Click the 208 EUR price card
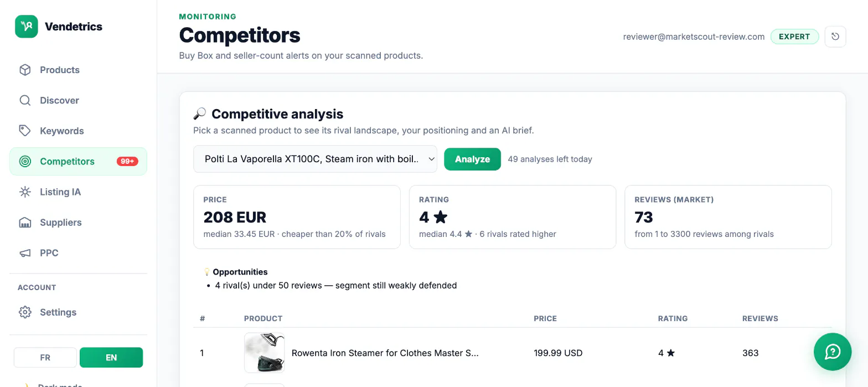Viewport: 868px width, 387px height. click(x=297, y=217)
